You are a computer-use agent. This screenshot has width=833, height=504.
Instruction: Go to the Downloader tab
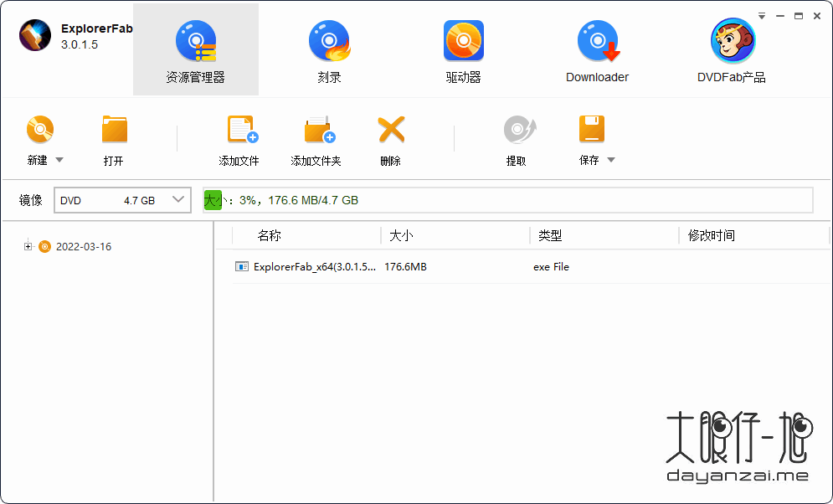pos(597,52)
